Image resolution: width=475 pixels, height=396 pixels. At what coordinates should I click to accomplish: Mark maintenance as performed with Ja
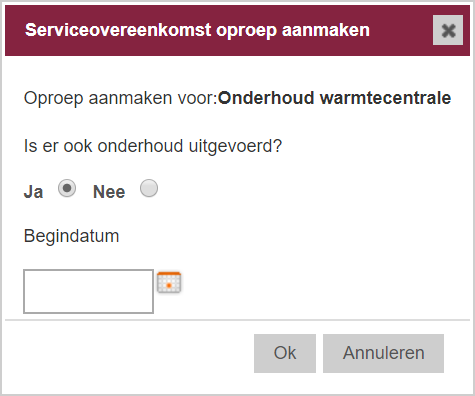pyautogui.click(x=67, y=188)
